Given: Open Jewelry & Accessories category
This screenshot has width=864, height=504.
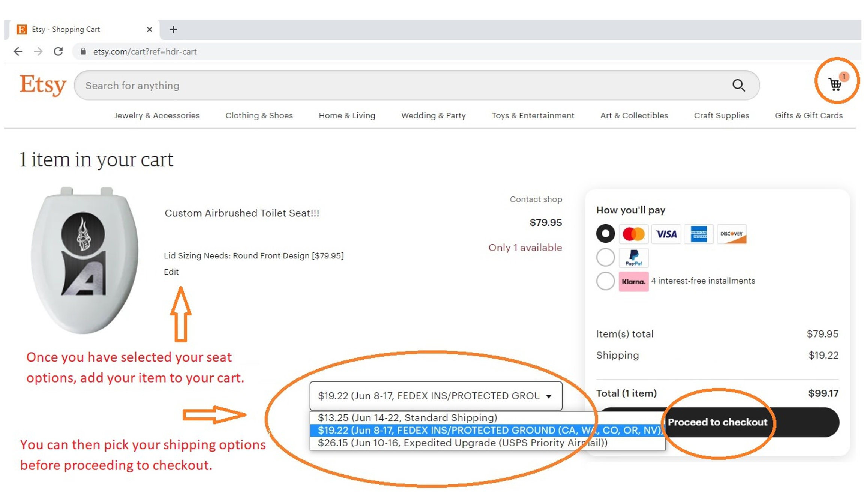Looking at the screenshot, I should tap(157, 115).
